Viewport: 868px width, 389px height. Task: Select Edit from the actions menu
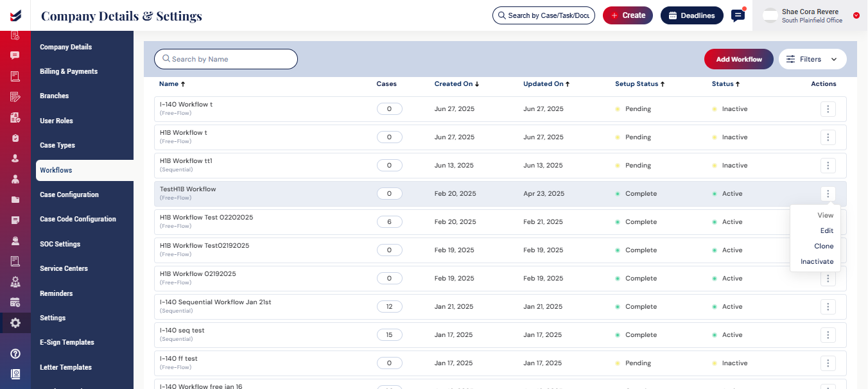coord(826,230)
